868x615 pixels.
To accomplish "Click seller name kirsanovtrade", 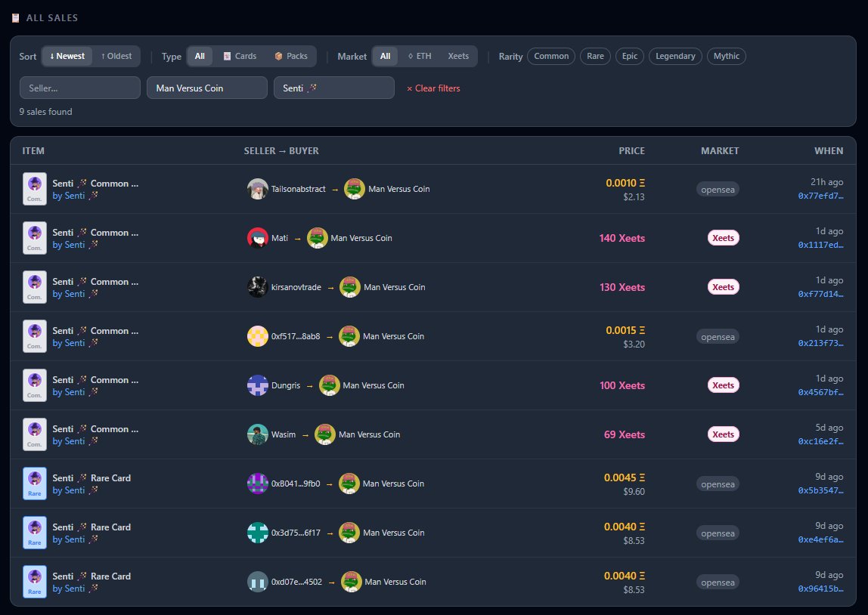I will 296,287.
